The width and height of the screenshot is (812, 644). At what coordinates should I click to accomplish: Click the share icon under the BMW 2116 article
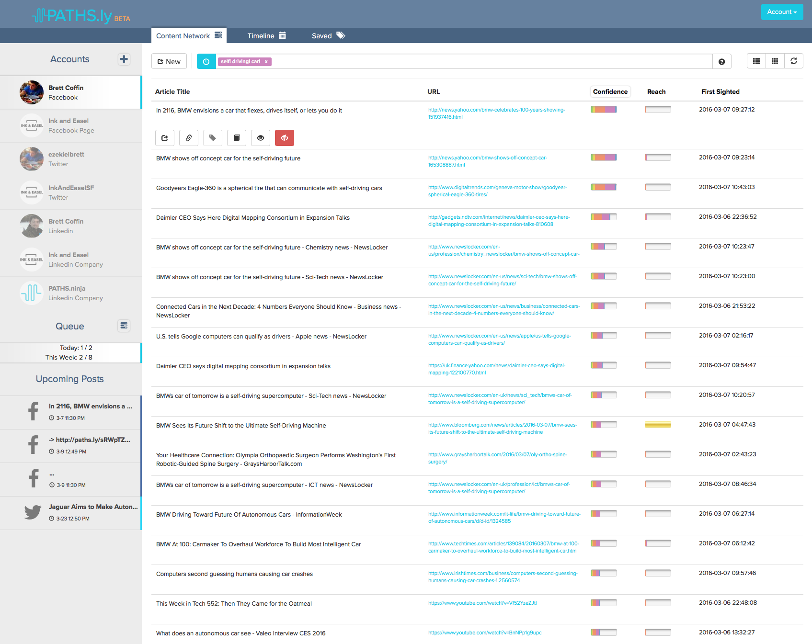click(165, 138)
